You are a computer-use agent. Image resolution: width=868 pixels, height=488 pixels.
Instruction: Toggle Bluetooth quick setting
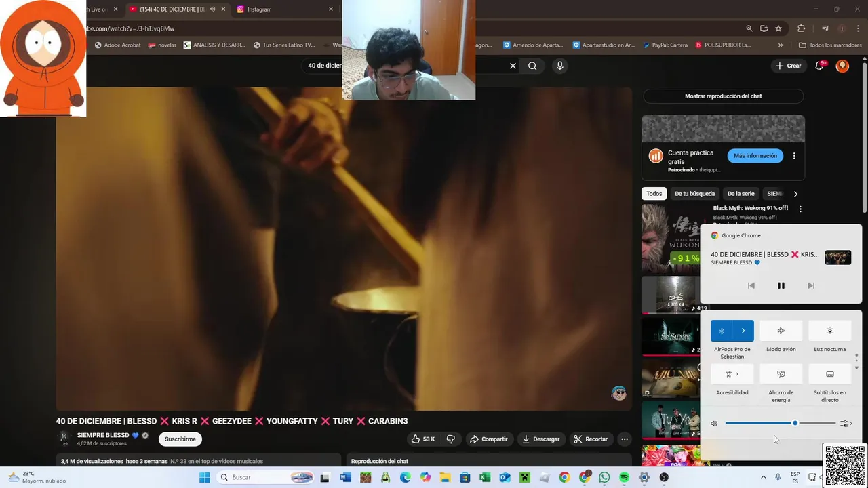click(722, 331)
